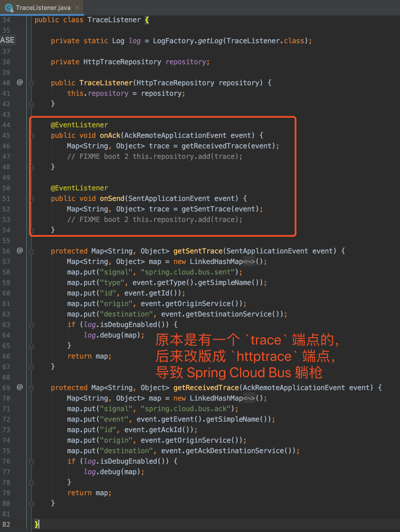This screenshot has height=532, width=400.
Task: Click the LogFactory.getLog method call
Action: 210,41
